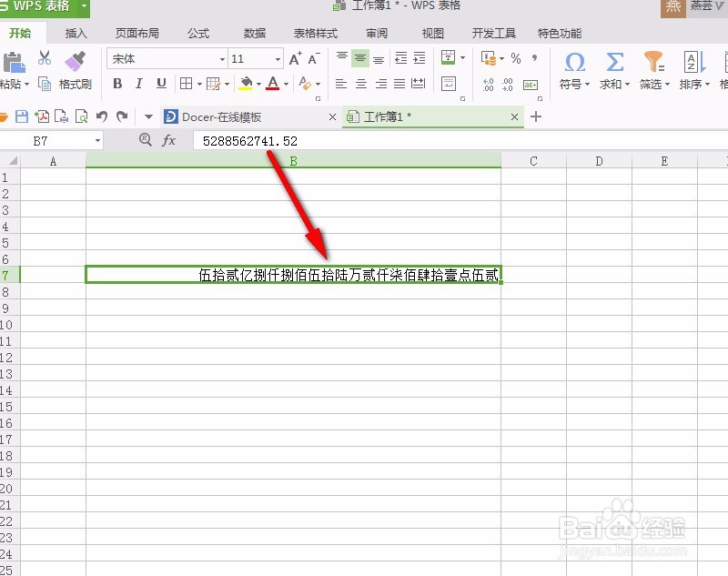The height and width of the screenshot is (576, 728).
Task: Open the 宋体 font name dropdown
Action: [x=222, y=59]
